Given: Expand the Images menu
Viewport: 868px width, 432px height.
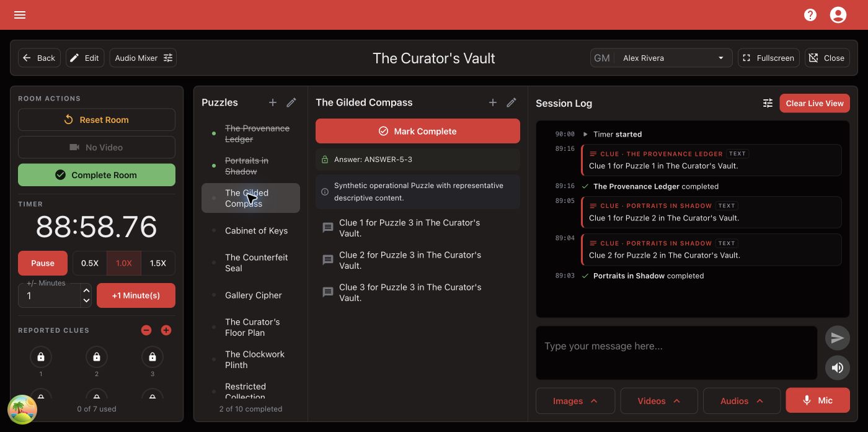Looking at the screenshot, I should coord(575,401).
